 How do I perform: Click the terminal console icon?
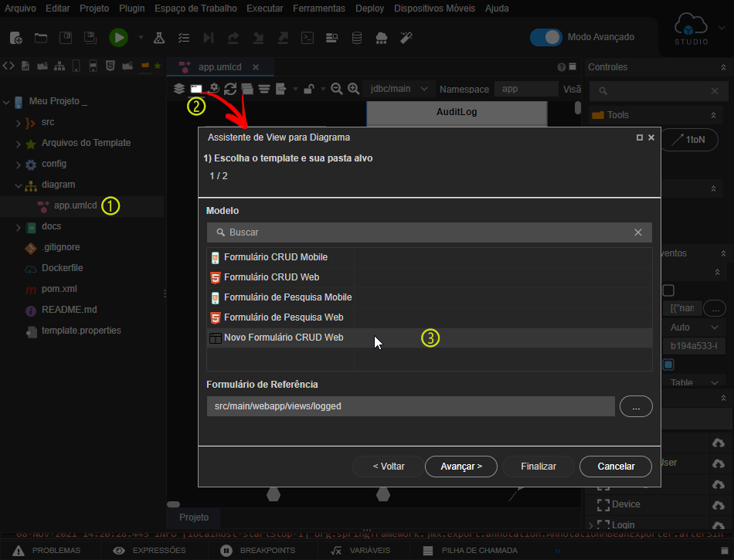pyautogui.click(x=307, y=38)
